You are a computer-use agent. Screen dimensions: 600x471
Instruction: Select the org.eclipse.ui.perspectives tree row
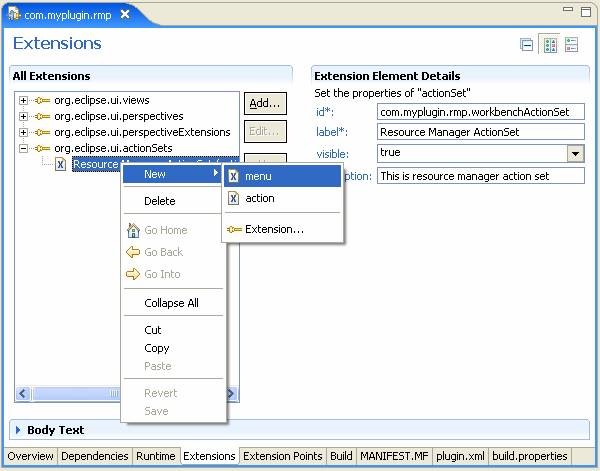[119, 116]
